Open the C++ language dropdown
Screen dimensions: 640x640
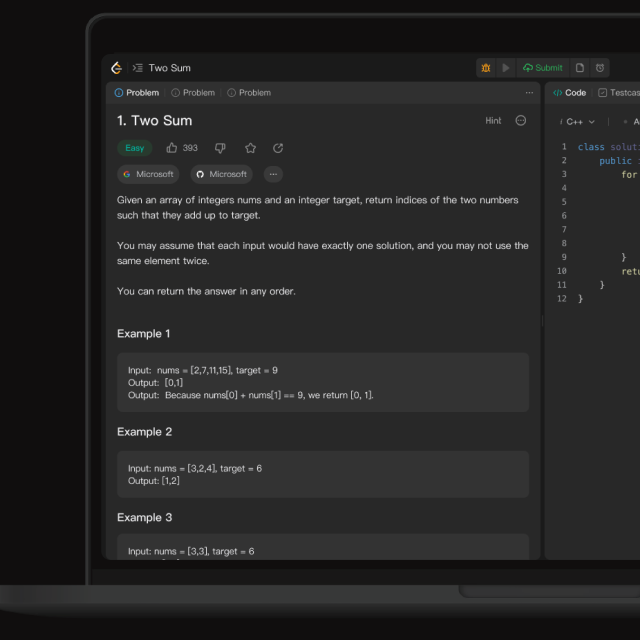tap(579, 122)
